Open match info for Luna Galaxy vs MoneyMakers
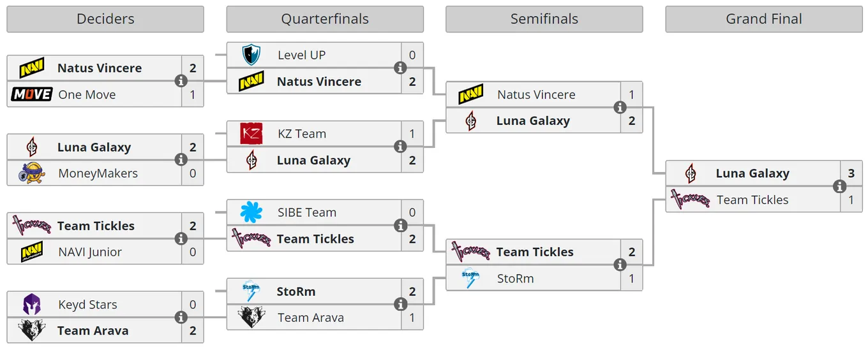 181,160
